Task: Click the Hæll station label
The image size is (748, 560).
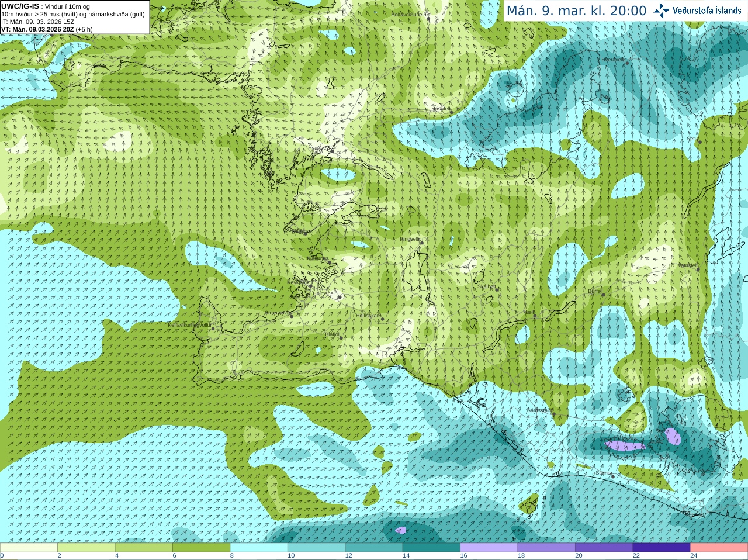Action: coord(529,312)
